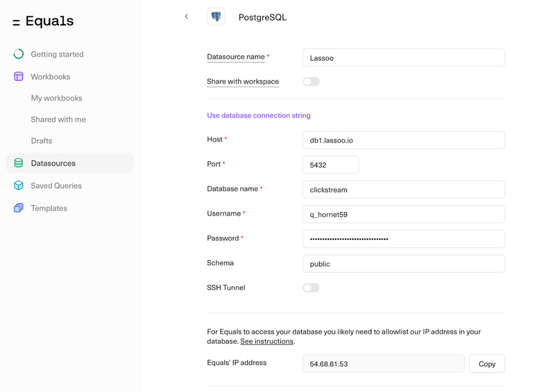544x392 pixels.
Task: Click the Password label
Action: pos(223,238)
